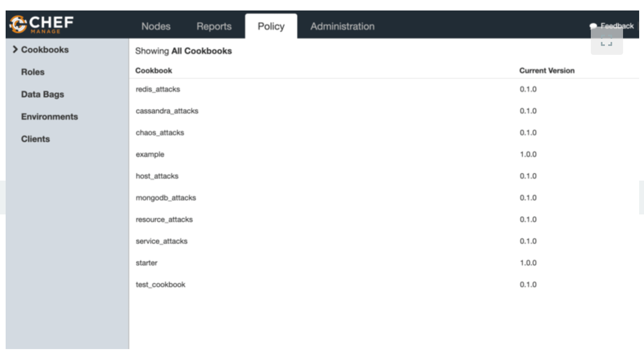This screenshot has width=644, height=362.
Task: Select Environments in the sidebar
Action: [x=49, y=117]
